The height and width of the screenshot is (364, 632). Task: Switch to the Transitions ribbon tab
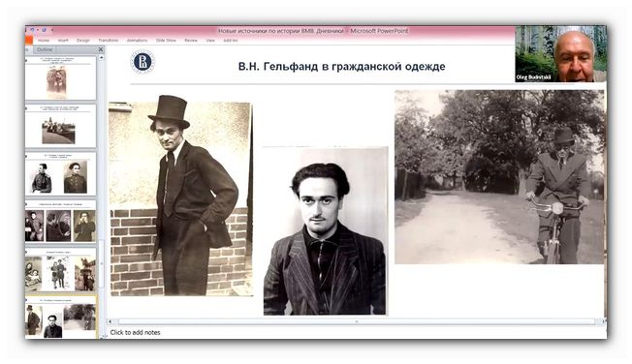(x=109, y=41)
